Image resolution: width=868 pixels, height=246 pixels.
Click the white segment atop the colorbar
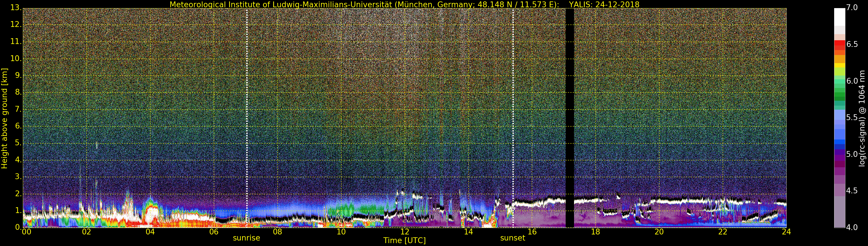coord(839,17)
